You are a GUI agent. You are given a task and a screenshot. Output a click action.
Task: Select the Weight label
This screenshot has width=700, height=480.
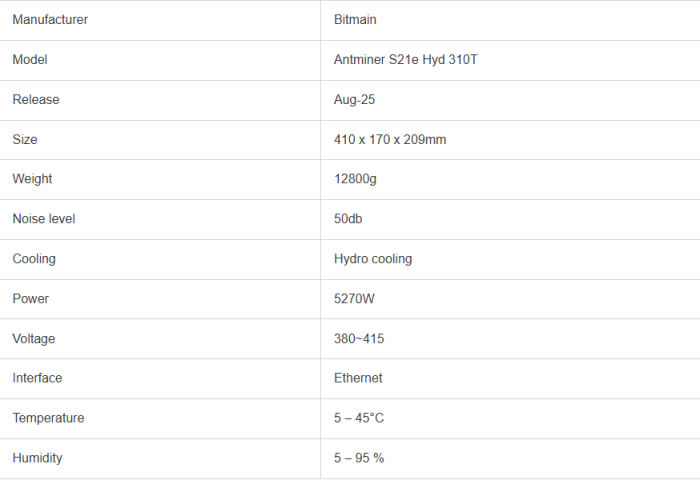click(x=32, y=179)
